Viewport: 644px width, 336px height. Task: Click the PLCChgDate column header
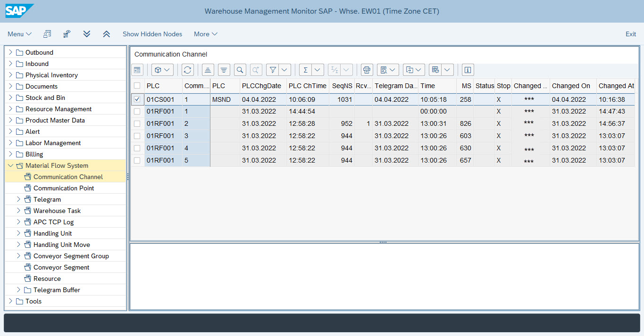click(x=263, y=86)
